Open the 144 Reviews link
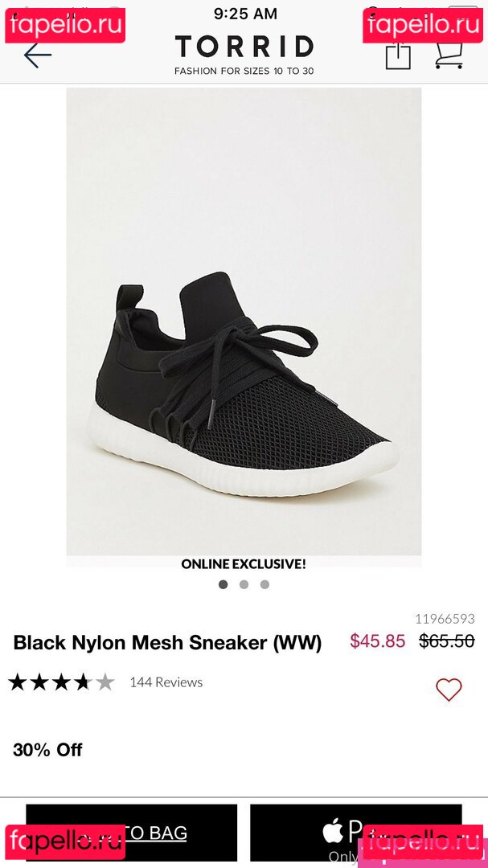488x868 pixels. [x=166, y=682]
